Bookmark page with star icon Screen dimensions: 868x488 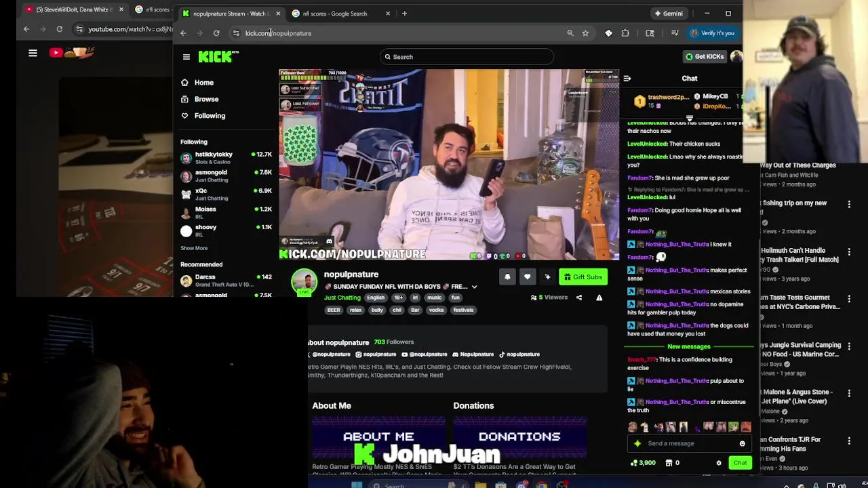point(585,33)
